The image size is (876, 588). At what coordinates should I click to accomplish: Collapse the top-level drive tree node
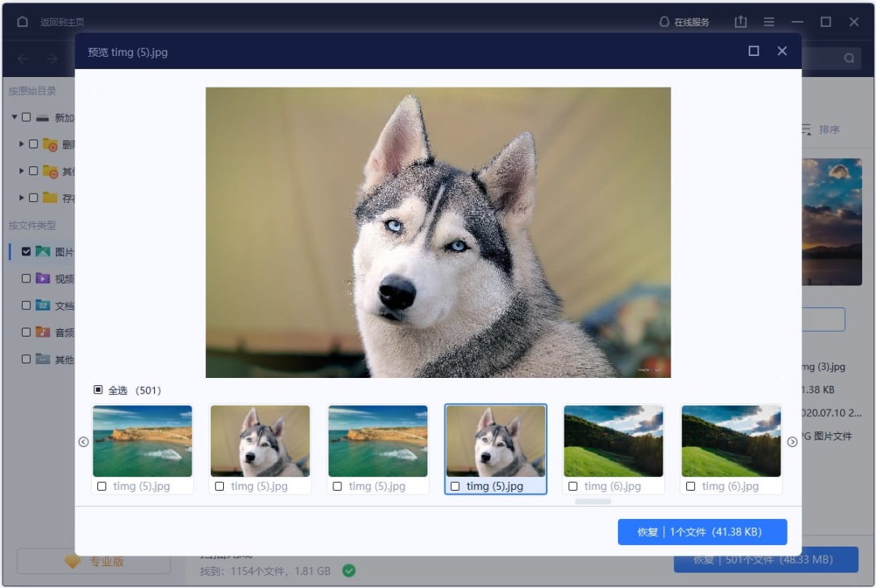pos(15,118)
